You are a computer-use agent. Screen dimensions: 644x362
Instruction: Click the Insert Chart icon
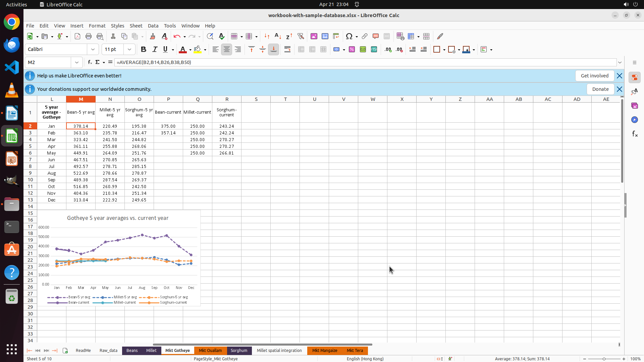pos(325,36)
